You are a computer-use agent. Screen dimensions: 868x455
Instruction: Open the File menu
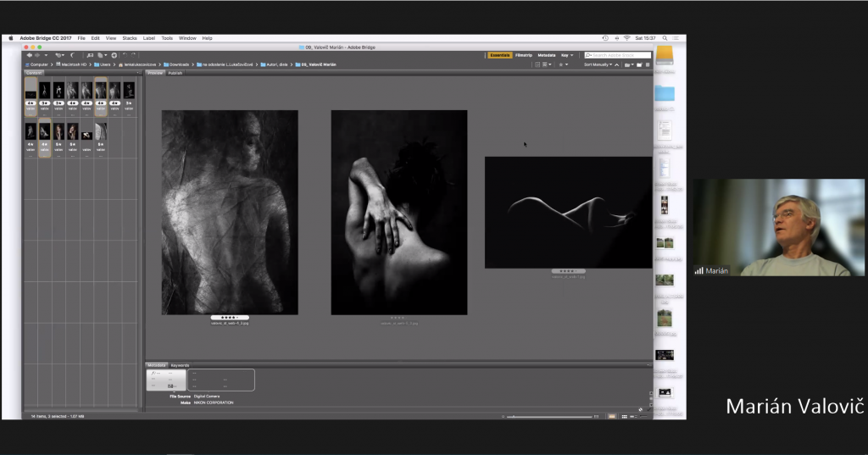click(81, 38)
